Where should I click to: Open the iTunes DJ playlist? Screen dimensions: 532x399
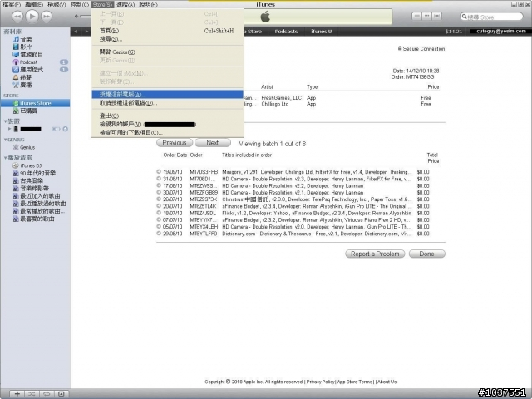31,165
